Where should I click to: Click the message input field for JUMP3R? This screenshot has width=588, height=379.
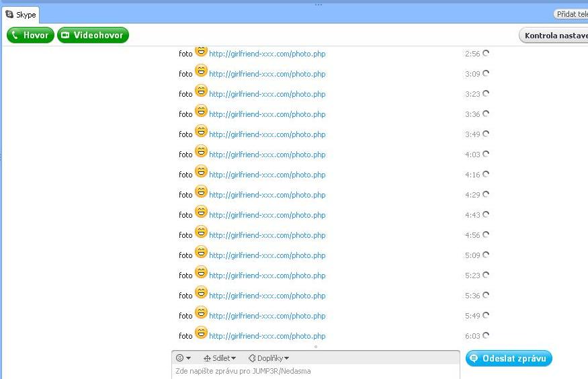(316, 371)
